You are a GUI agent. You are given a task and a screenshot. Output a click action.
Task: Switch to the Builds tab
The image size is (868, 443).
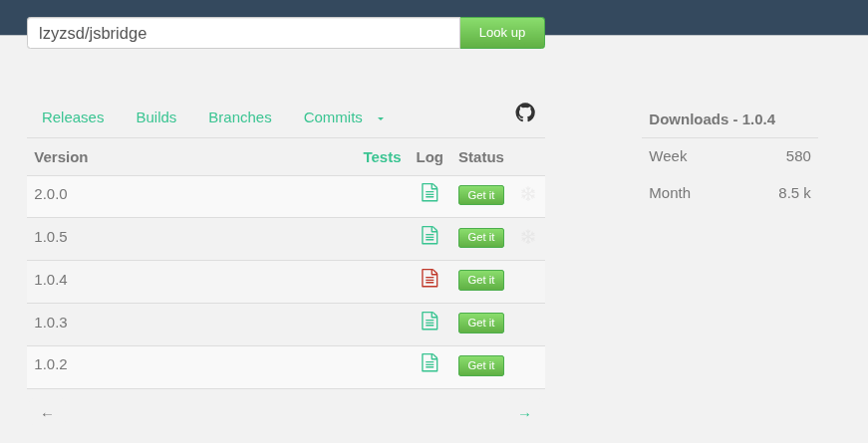coord(156,117)
